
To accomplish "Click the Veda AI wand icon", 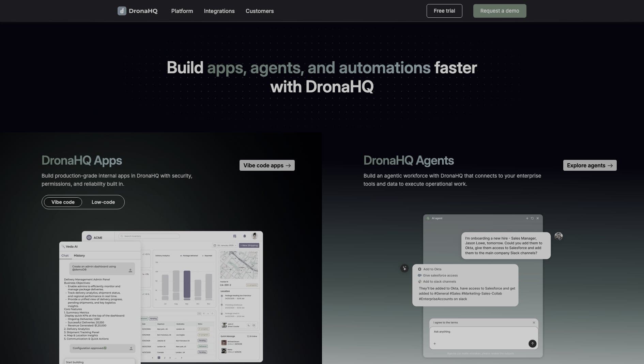I will [63, 246].
